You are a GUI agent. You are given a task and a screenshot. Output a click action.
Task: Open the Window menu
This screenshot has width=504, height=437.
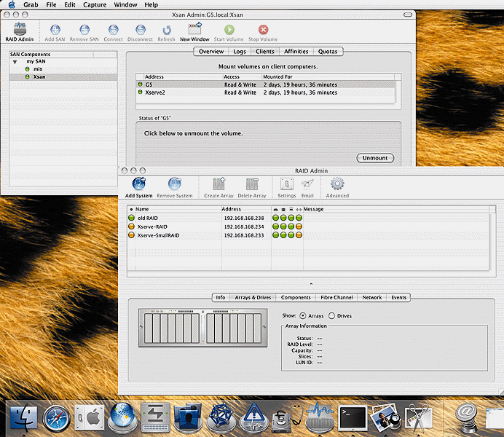click(x=125, y=4)
